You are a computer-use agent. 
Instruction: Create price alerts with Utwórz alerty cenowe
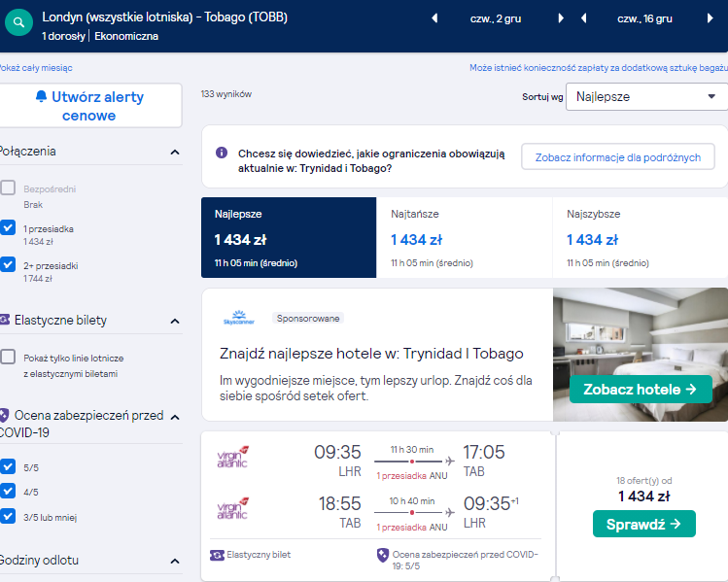[x=89, y=106]
